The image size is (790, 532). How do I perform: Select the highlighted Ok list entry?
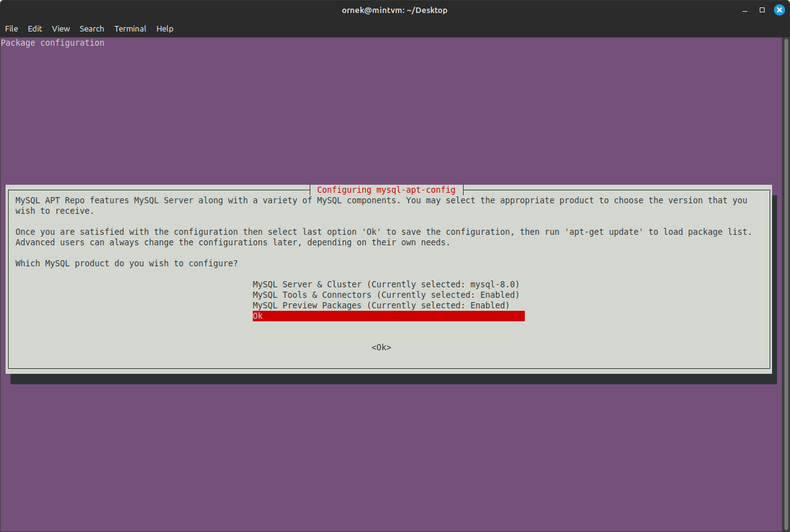pos(389,316)
